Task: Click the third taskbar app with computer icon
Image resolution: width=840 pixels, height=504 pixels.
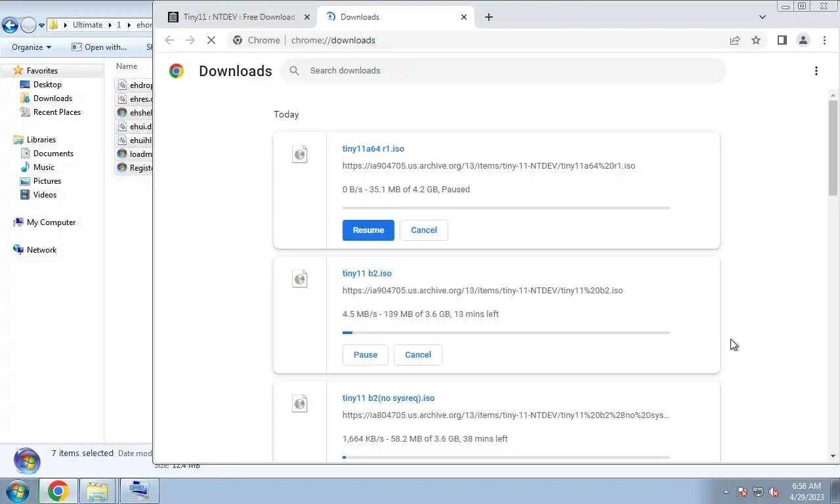Action: [139, 491]
